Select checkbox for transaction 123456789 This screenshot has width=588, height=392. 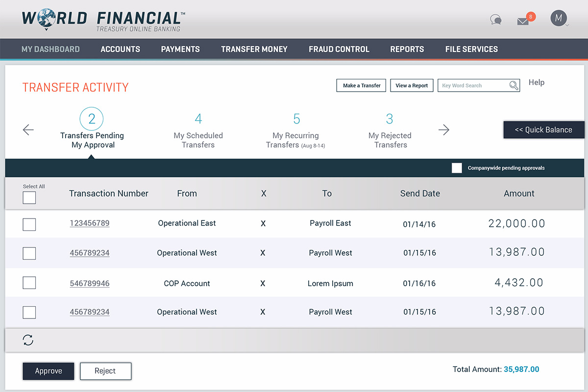[29, 224]
